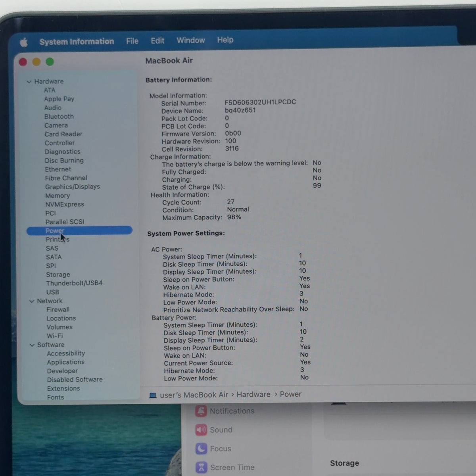This screenshot has width=476, height=476.
Task: Select Applications under Software
Action: click(66, 362)
